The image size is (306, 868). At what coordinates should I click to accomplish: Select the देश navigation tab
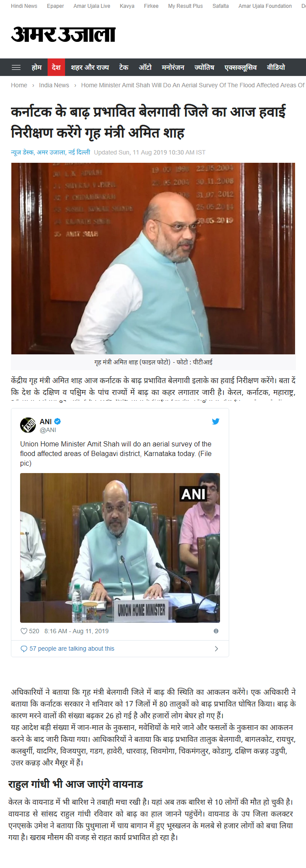click(x=56, y=67)
